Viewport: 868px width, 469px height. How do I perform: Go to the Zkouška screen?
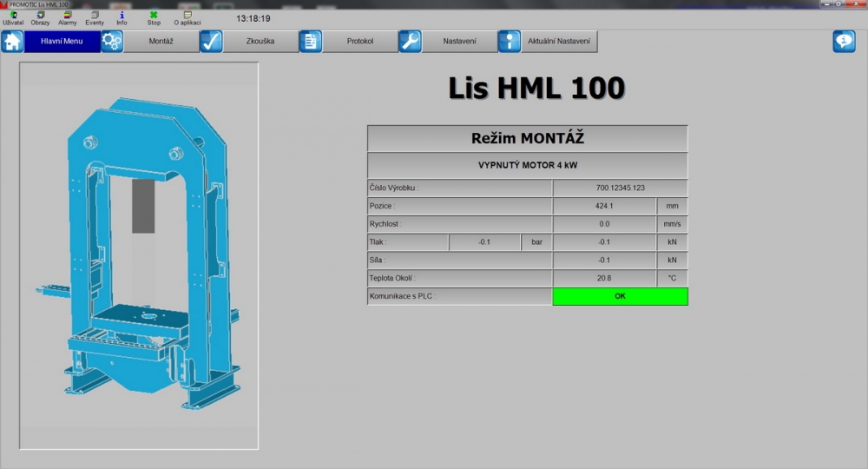click(x=260, y=42)
